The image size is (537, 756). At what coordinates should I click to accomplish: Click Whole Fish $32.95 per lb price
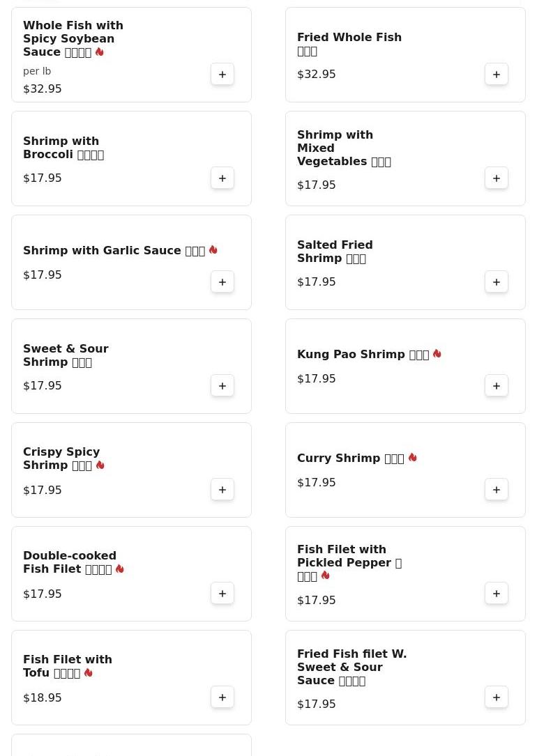pos(43,89)
